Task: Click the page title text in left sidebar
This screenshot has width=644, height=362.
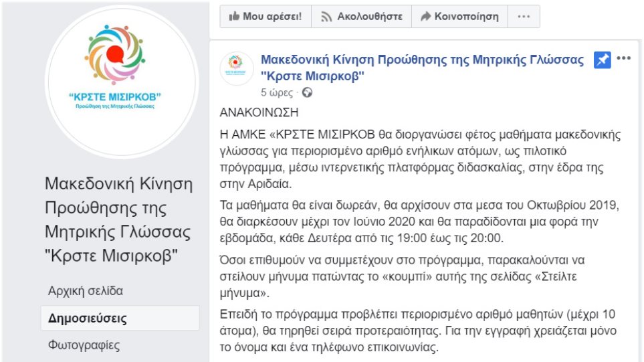Action: pos(118,219)
